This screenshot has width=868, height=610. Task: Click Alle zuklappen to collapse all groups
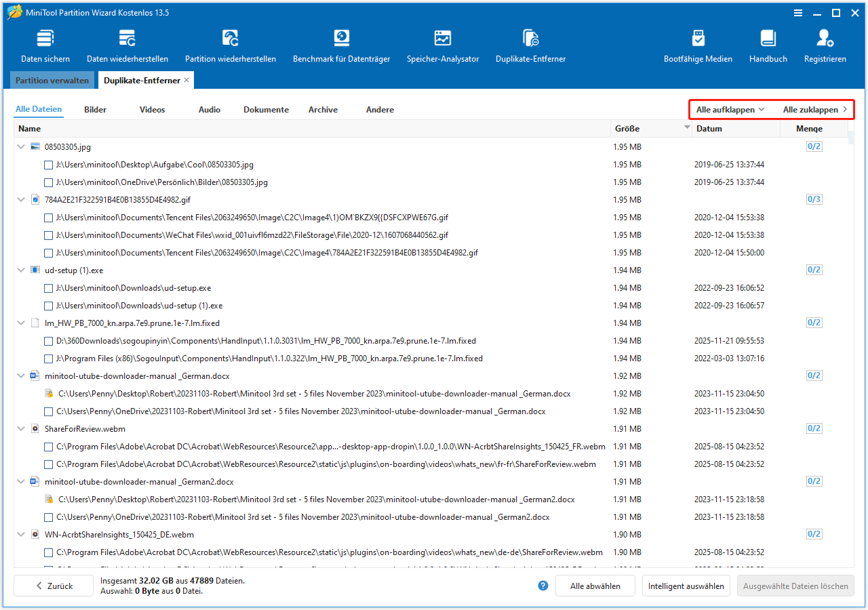tap(811, 109)
